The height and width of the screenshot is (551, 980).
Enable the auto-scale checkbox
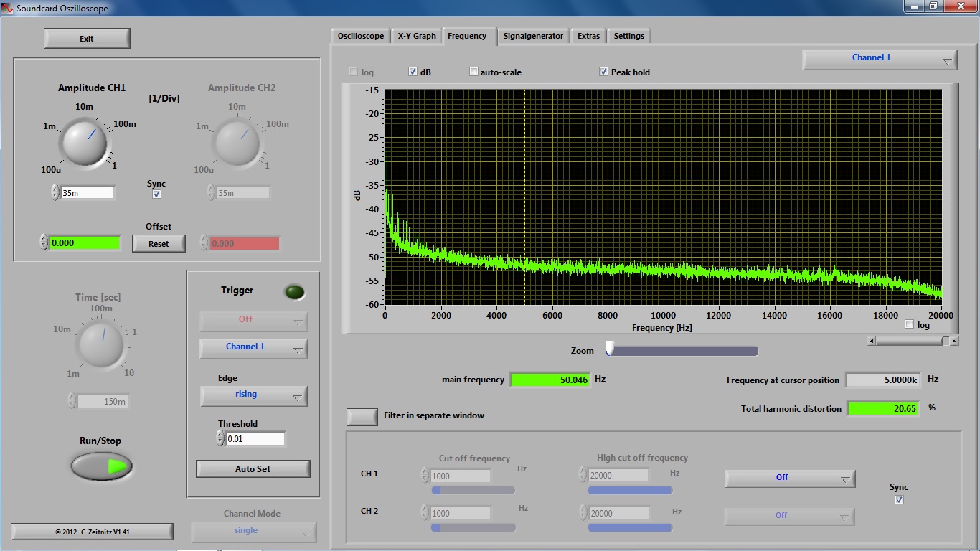[x=473, y=72]
